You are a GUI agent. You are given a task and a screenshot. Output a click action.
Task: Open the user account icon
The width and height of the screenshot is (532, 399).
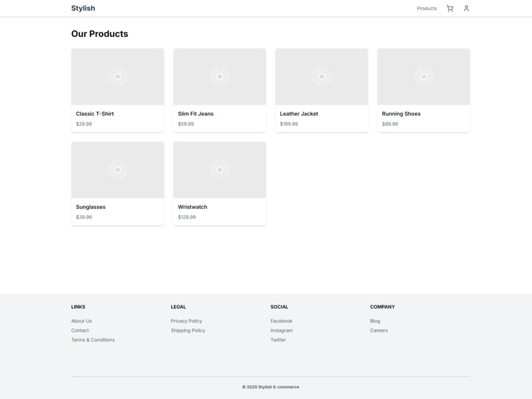(x=467, y=9)
